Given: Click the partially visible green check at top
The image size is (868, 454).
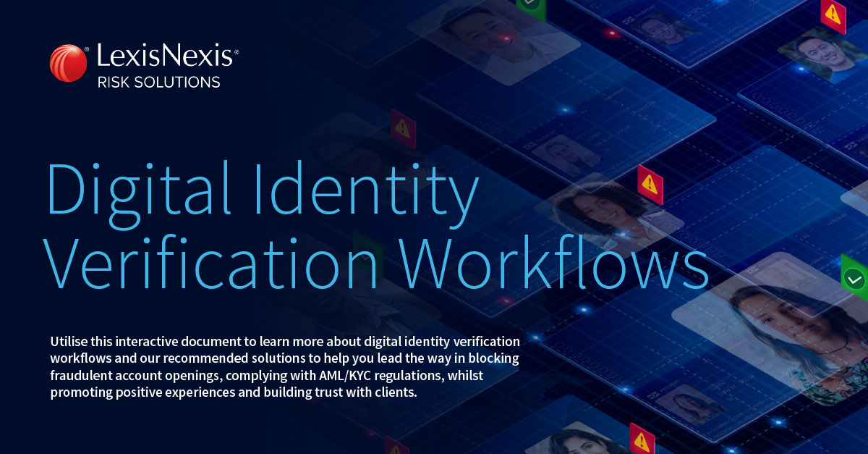Looking at the screenshot, I should [529, 4].
